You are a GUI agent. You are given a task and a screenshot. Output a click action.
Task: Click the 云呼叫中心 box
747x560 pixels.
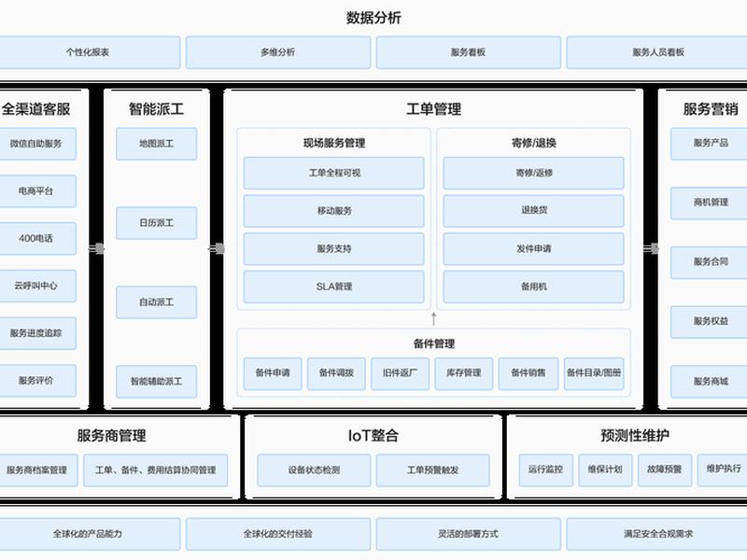(37, 286)
